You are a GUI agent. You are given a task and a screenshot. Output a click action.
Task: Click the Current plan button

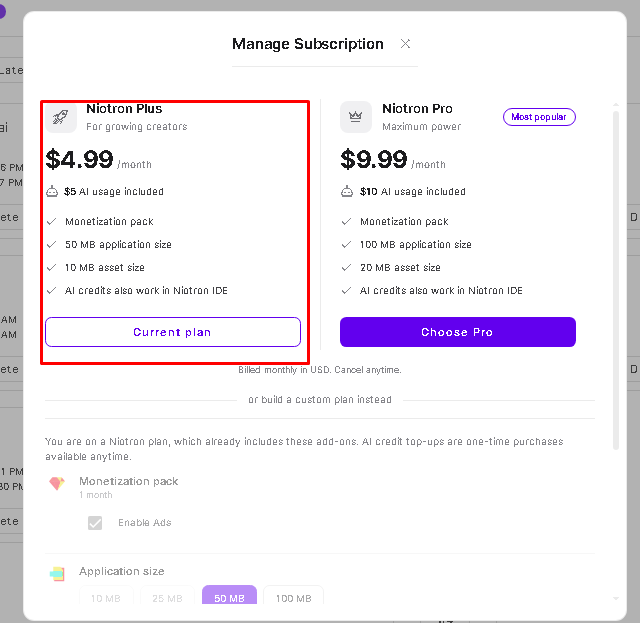pyautogui.click(x=173, y=332)
